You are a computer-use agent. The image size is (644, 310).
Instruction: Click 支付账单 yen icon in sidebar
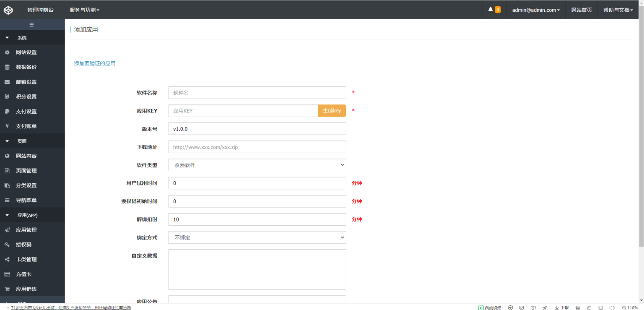click(7, 126)
